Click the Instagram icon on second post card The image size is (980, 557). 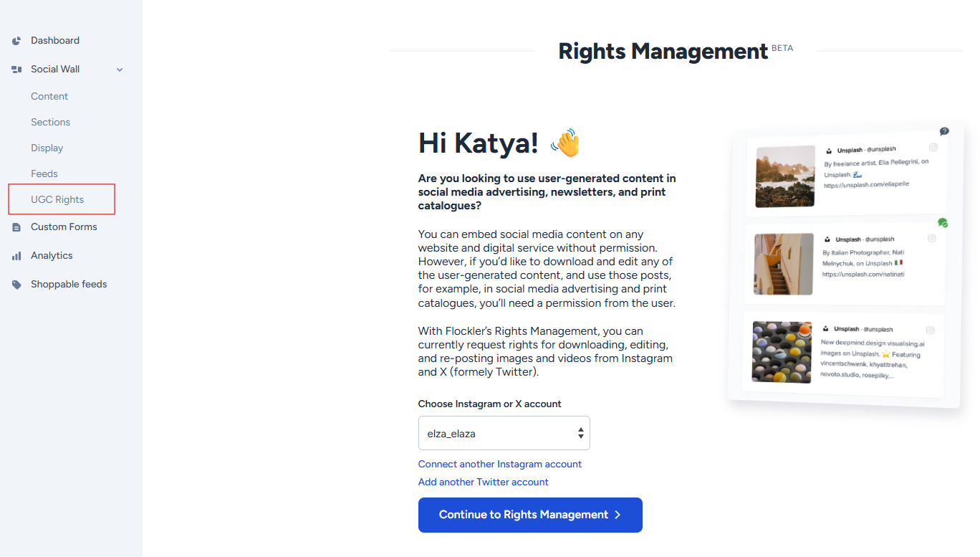[x=932, y=239]
